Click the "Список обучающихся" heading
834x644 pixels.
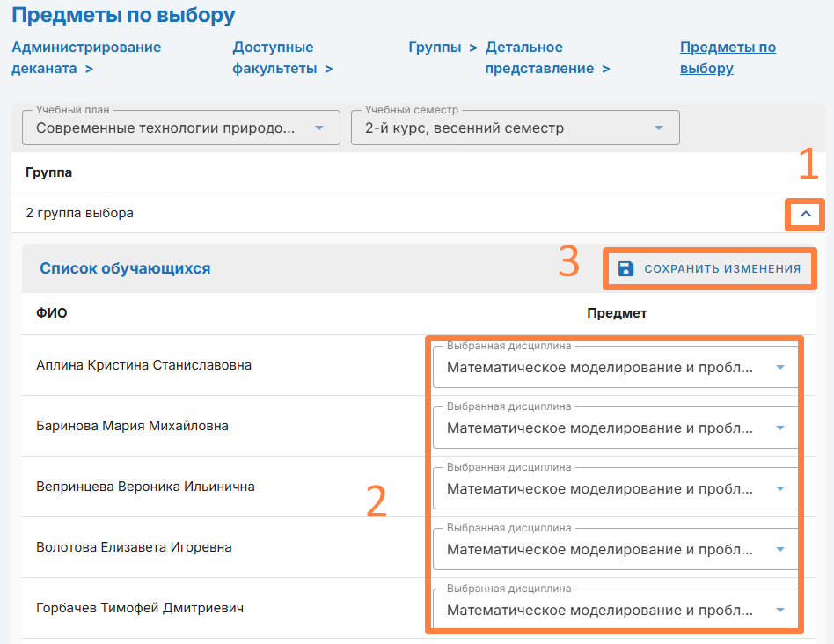click(125, 268)
